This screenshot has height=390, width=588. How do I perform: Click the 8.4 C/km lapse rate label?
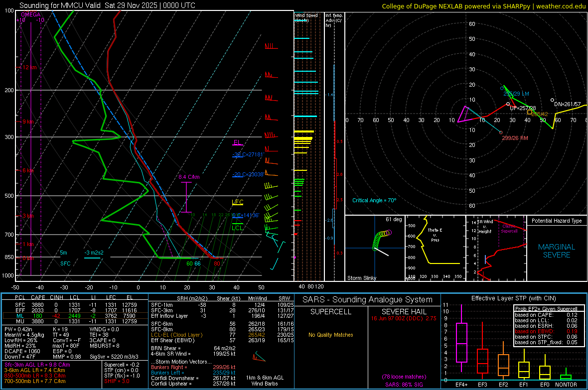(x=189, y=177)
